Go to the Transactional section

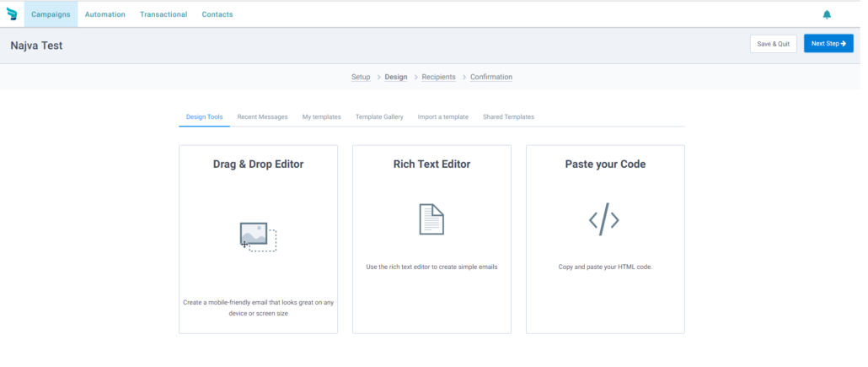[163, 14]
